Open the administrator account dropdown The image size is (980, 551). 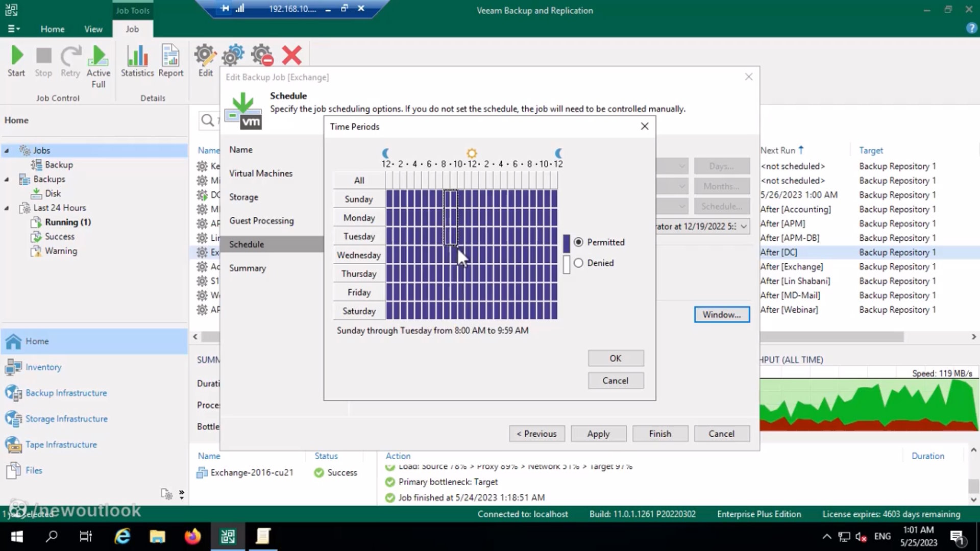[744, 226]
